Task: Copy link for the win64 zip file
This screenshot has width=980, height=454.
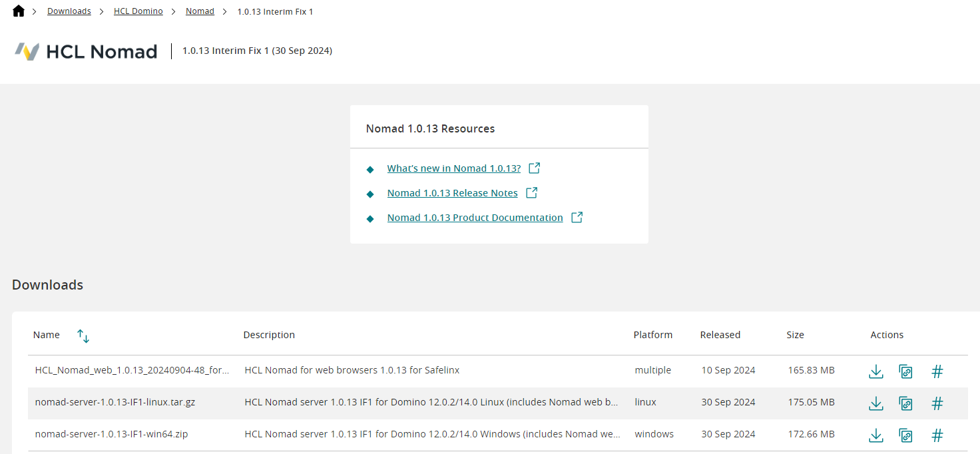Action: click(x=905, y=436)
